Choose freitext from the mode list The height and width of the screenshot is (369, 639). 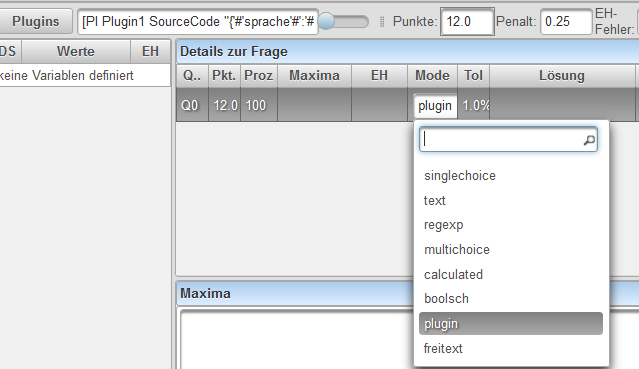(511, 349)
